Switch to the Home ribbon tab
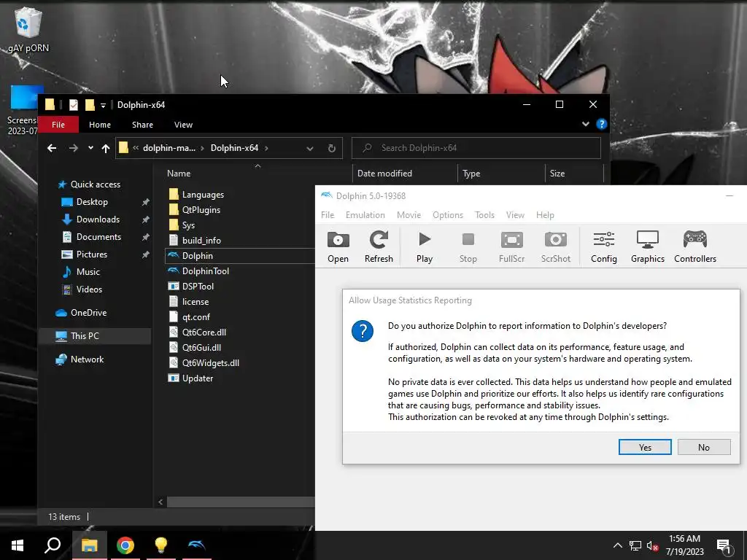This screenshot has width=747, height=560. click(99, 124)
